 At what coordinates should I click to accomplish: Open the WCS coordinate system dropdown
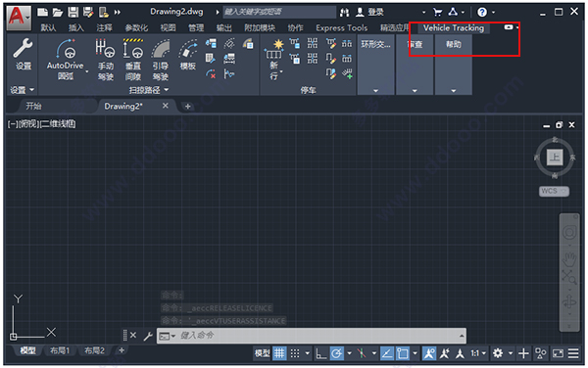[x=554, y=191]
